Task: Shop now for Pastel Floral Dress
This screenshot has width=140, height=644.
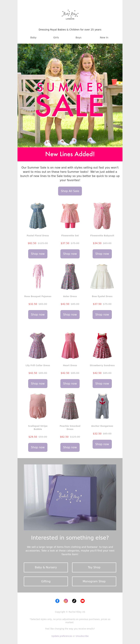Action: tap(38, 254)
